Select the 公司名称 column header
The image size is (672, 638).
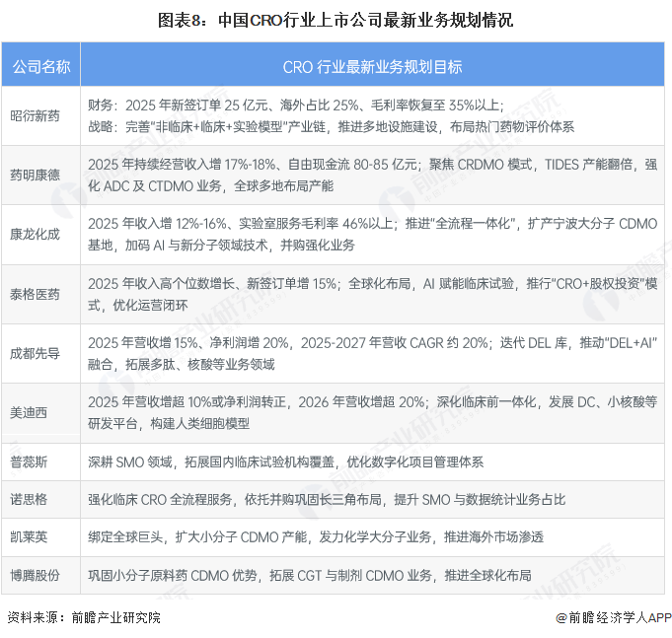click(x=40, y=67)
